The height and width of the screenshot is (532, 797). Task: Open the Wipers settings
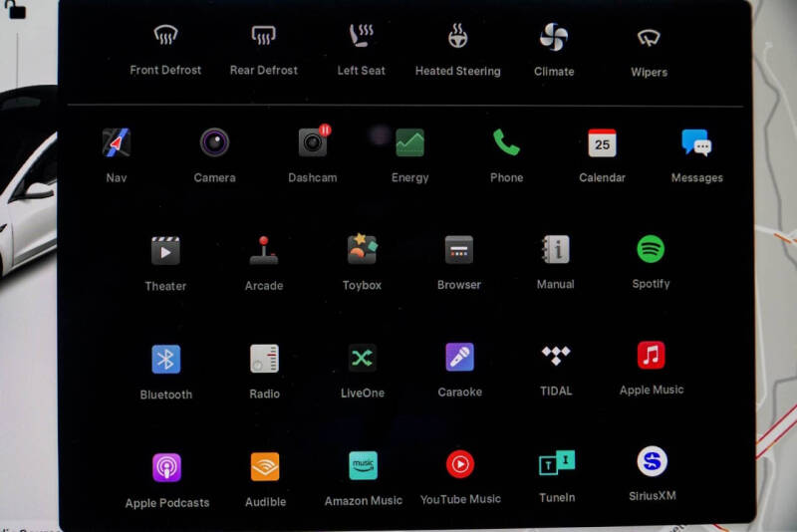click(x=649, y=39)
